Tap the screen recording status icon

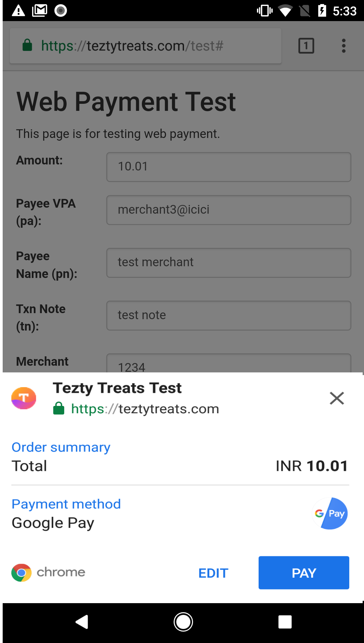61,10
